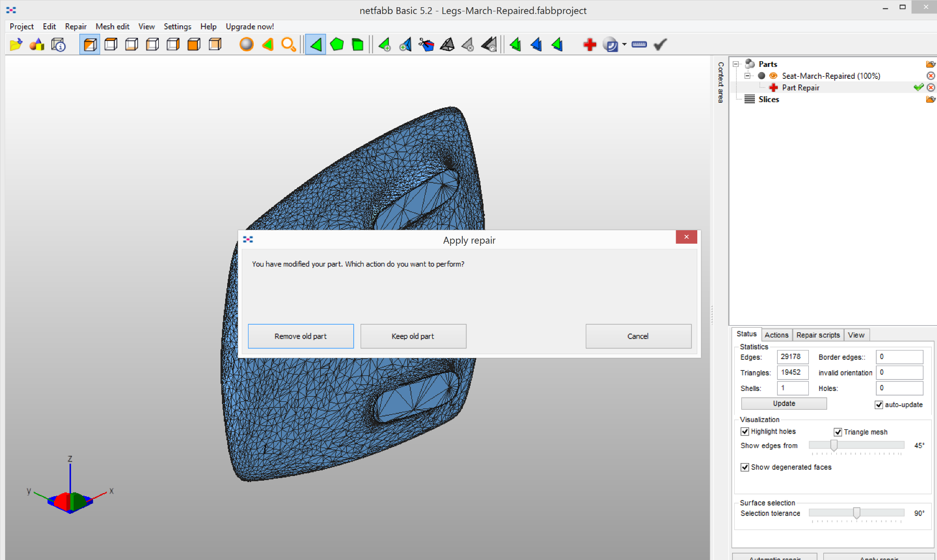
Task: Collapse the Seat-March-Repaired tree node
Action: 748,76
